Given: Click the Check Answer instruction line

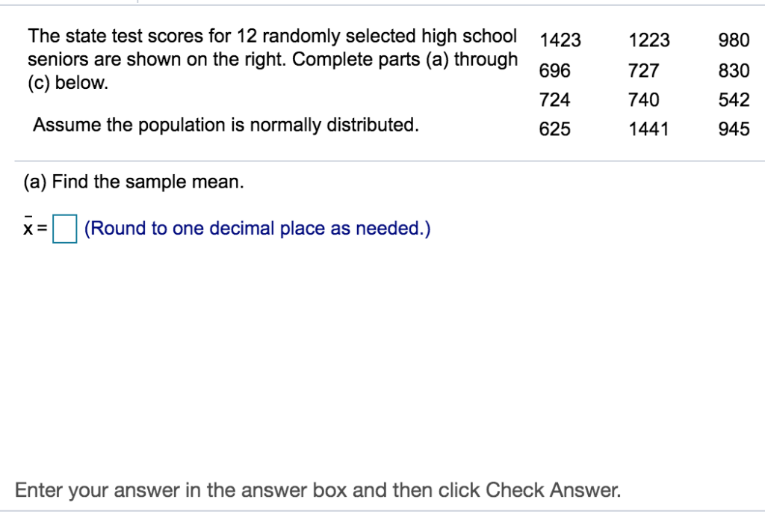Looking at the screenshot, I should pyautogui.click(x=320, y=490).
